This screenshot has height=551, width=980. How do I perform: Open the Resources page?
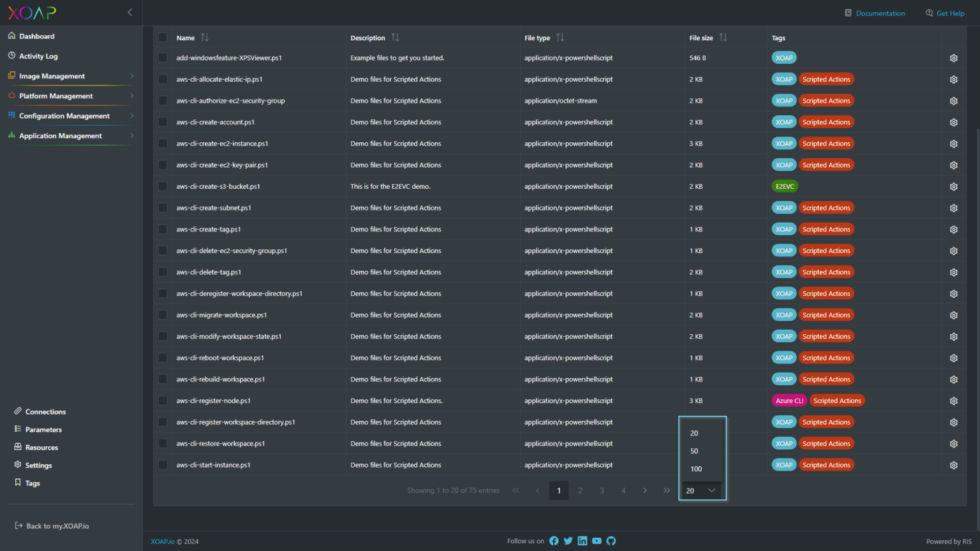pos(42,447)
